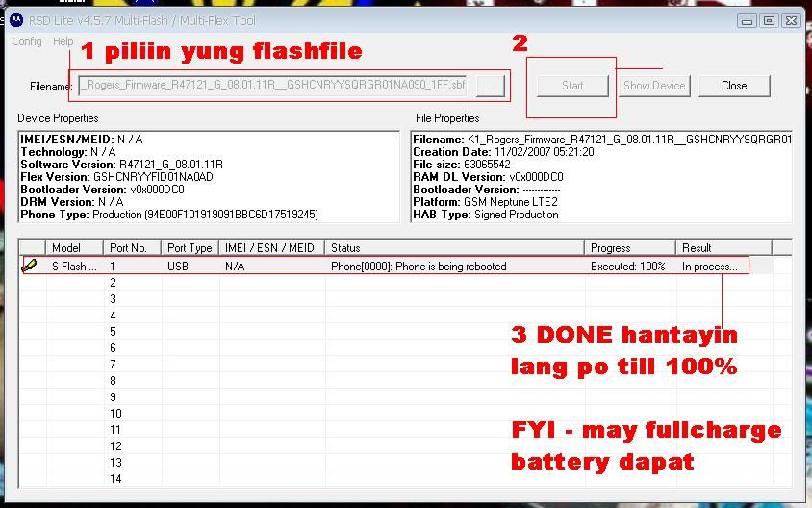812x508 pixels.
Task: Sort by the Model column header
Action: point(75,247)
